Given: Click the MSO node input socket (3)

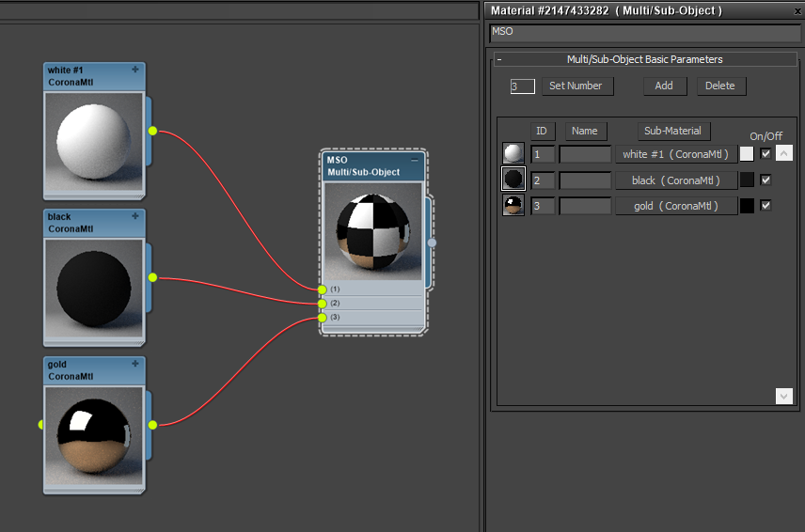Looking at the screenshot, I should (x=322, y=318).
